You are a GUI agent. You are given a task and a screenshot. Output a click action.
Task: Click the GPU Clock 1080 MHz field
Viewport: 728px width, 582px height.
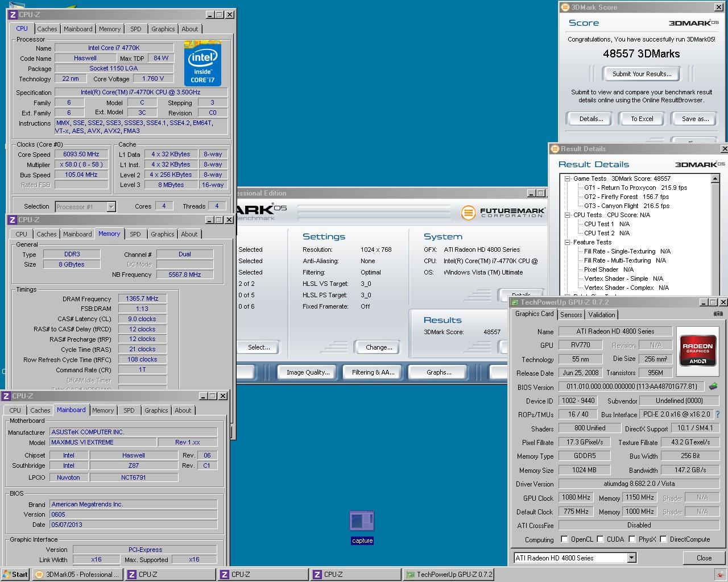[576, 497]
